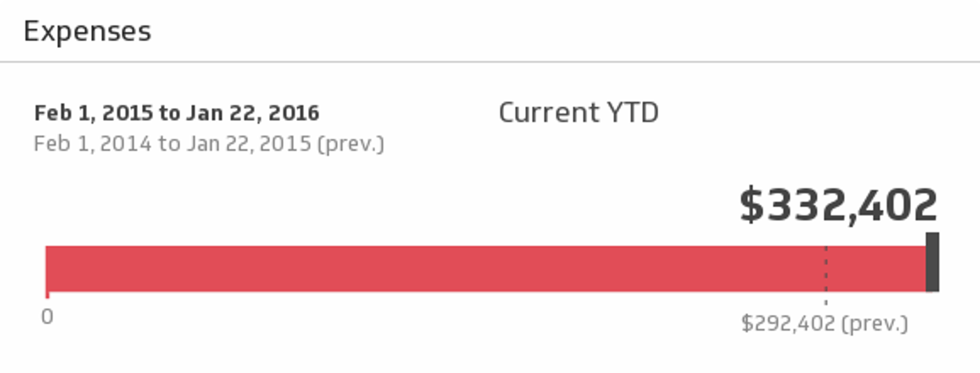Click bar segment between dashed line and end marker
This screenshot has height=373, width=980.
pyautogui.click(x=876, y=269)
